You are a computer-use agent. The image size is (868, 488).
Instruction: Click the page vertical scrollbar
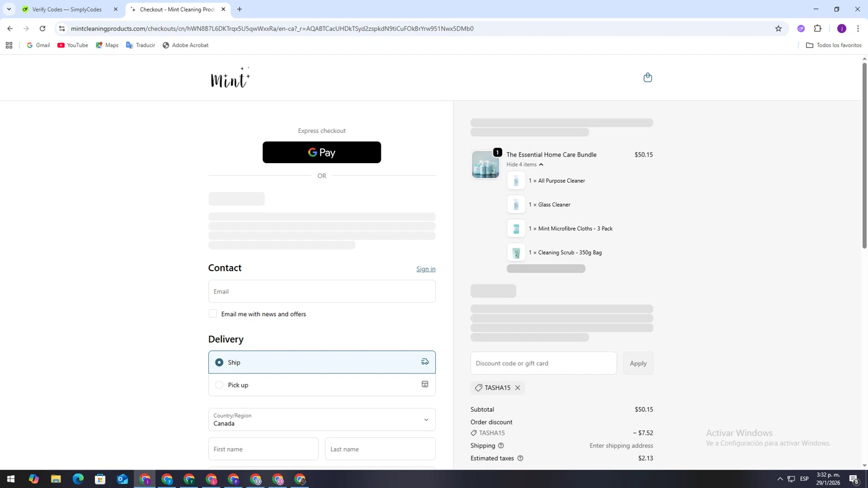point(865,156)
